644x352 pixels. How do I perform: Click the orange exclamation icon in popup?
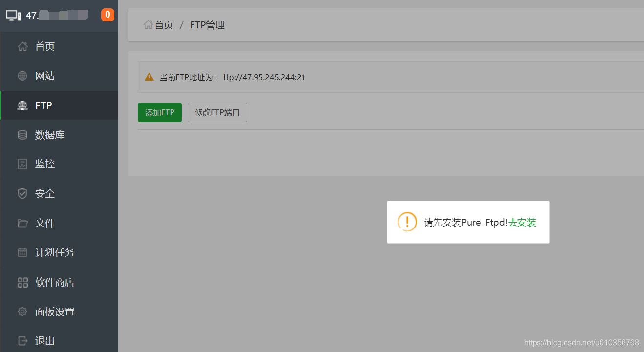[x=407, y=222]
